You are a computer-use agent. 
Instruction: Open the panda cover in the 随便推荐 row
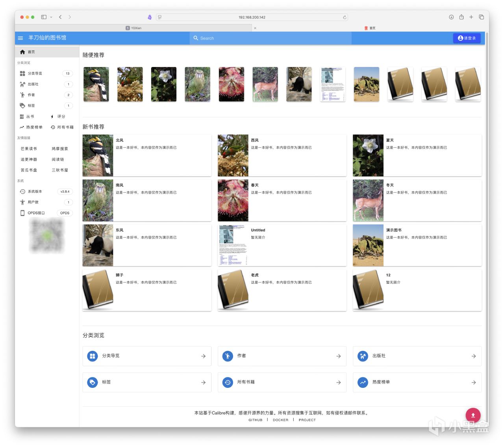point(299,84)
